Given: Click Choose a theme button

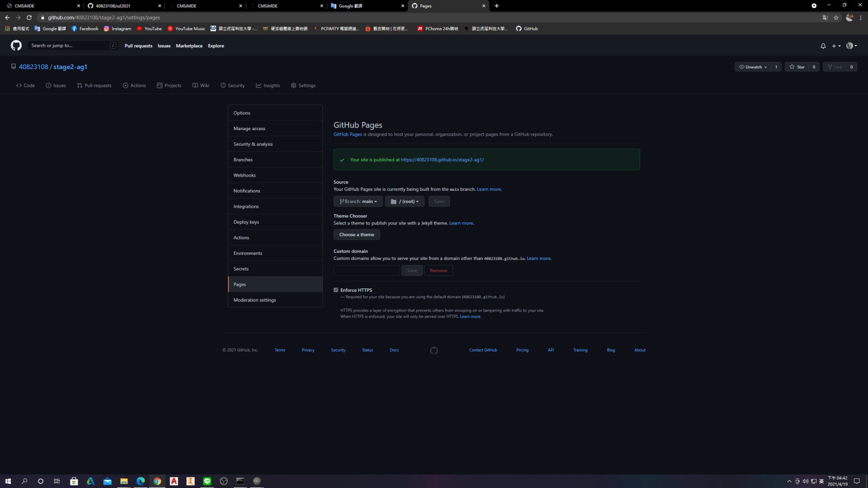Looking at the screenshot, I should coord(357,235).
